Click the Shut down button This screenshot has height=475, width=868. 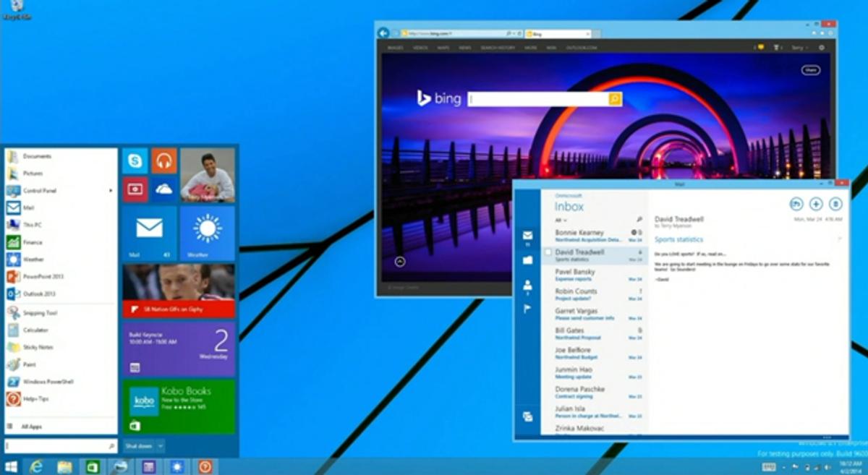tap(137, 446)
